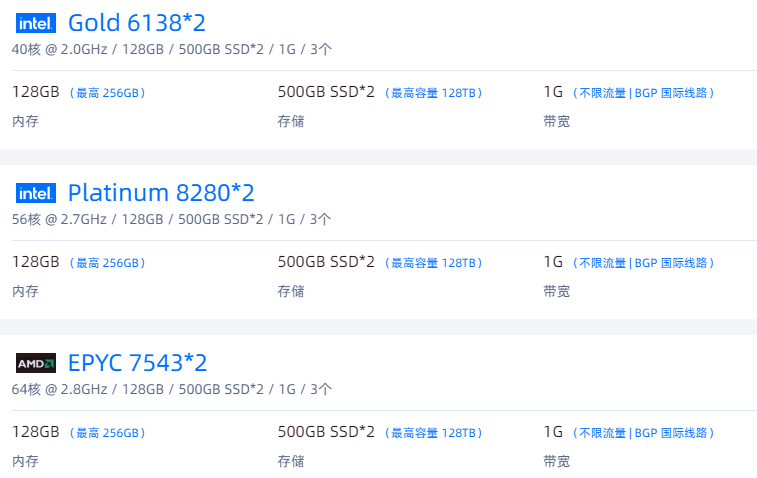Click 不限流量 | BGP 国际线路 under EPYC 7543

pos(643,433)
